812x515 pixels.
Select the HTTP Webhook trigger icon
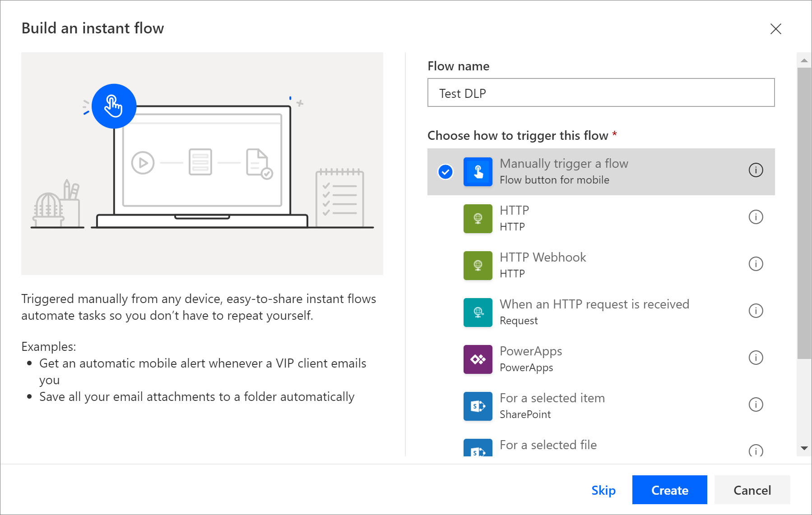click(478, 266)
